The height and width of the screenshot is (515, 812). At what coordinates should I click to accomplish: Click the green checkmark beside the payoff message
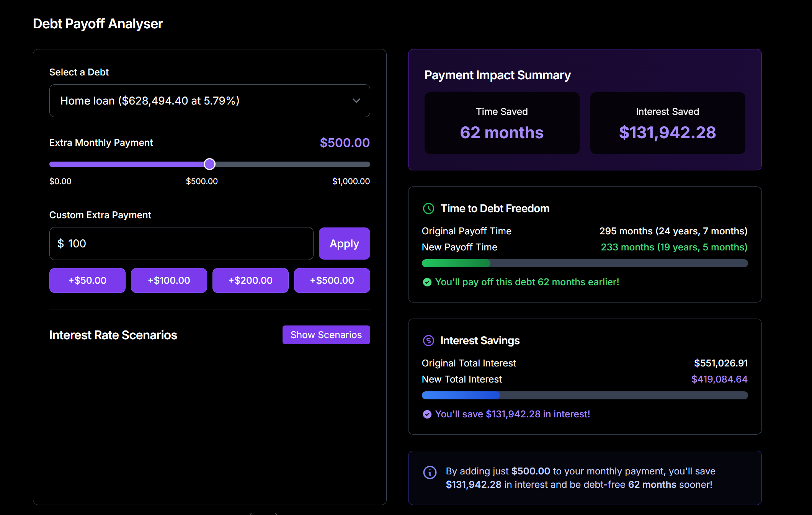click(427, 282)
